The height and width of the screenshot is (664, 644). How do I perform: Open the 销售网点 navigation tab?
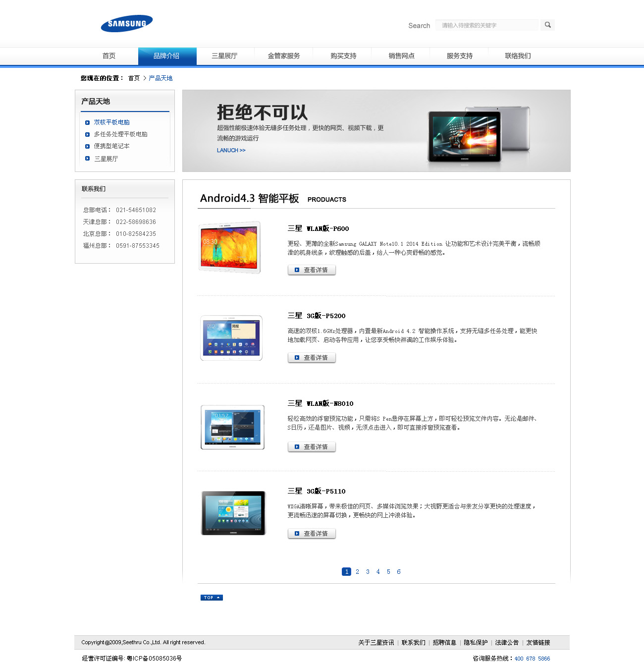pos(402,56)
